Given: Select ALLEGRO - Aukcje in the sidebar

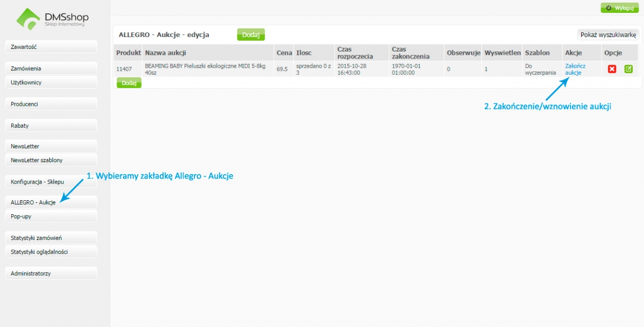Looking at the screenshot, I should [51, 202].
